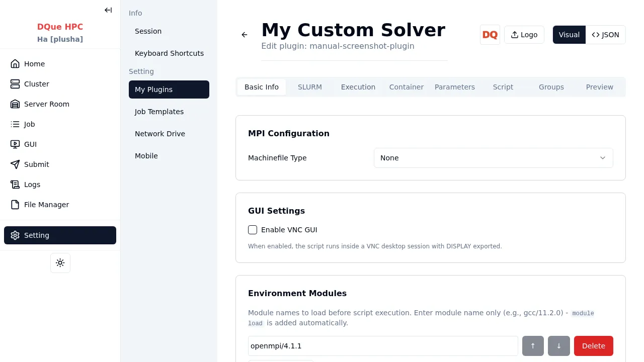Image resolution: width=644 pixels, height=362 pixels.
Task: Click the Submit paper plane icon
Action: 15,164
